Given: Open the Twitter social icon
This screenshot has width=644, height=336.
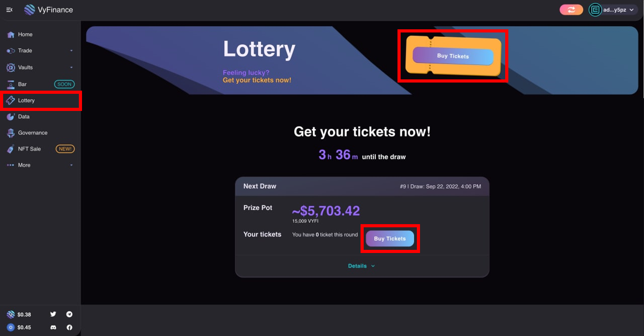Looking at the screenshot, I should coord(53,314).
